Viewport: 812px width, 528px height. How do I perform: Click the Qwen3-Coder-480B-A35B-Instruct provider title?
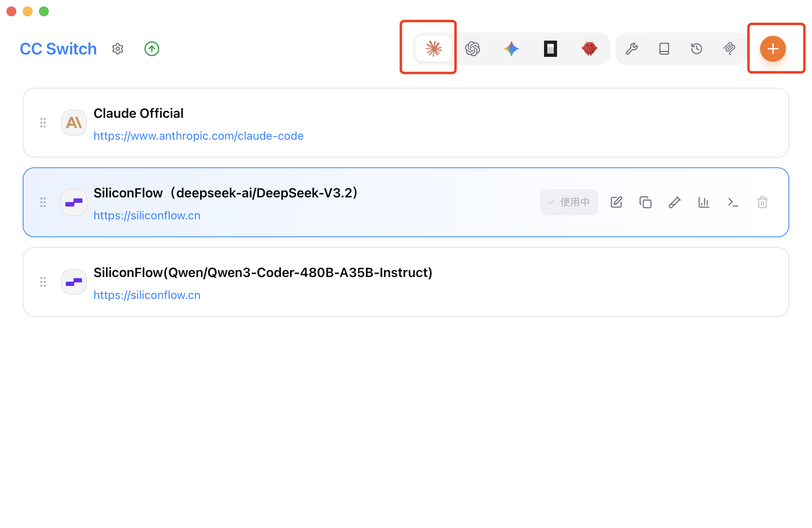[x=263, y=273]
